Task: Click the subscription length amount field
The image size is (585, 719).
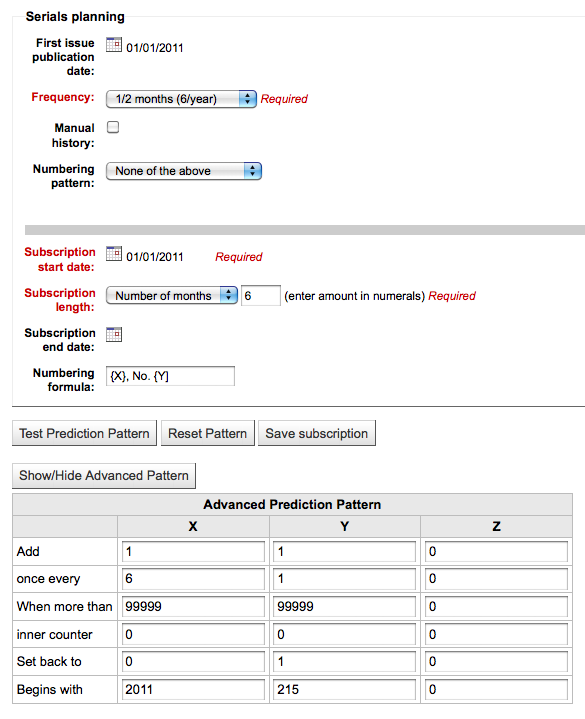Action: pyautogui.click(x=261, y=296)
